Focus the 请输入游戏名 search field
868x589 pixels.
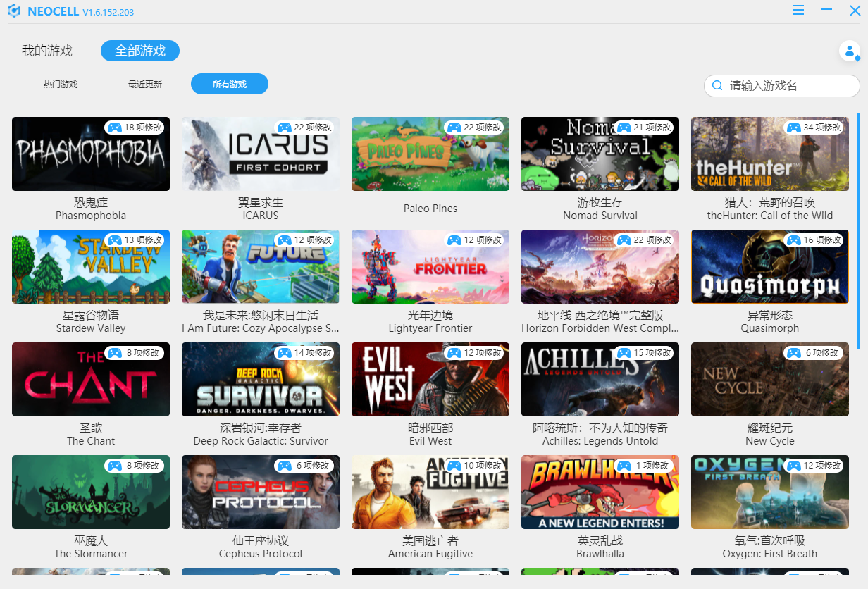(782, 86)
